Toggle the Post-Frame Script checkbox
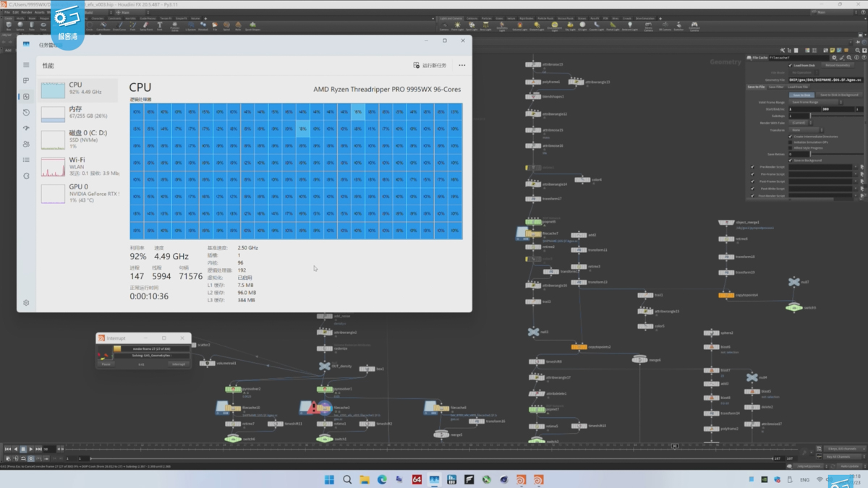The height and width of the screenshot is (488, 868). click(753, 181)
